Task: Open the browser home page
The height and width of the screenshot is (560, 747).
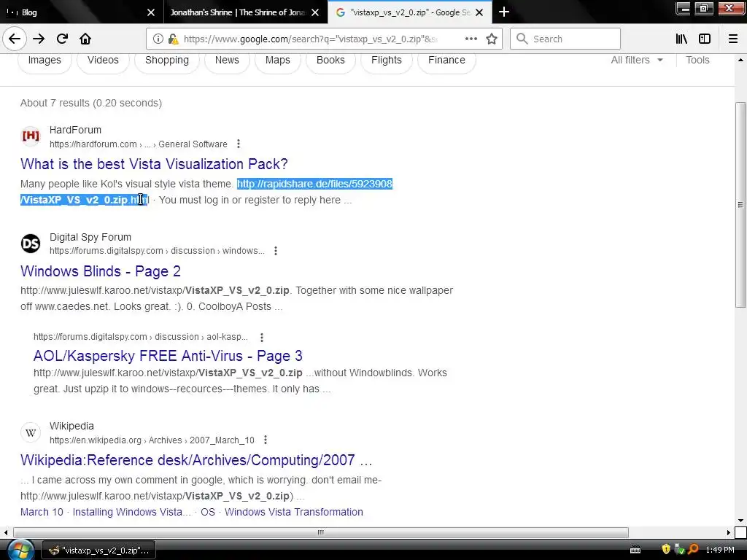Action: coord(85,39)
